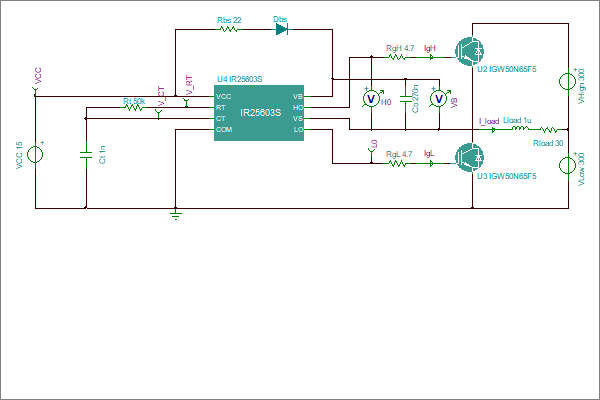The width and height of the screenshot is (600, 400).
Task: Click the 'U4 IR25603S' label
Action: (240, 79)
